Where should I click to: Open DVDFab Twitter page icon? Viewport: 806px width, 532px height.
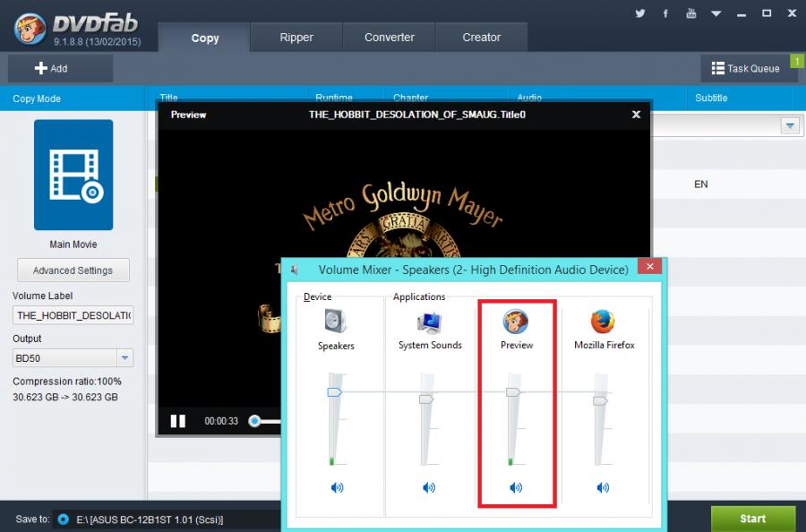tap(640, 13)
